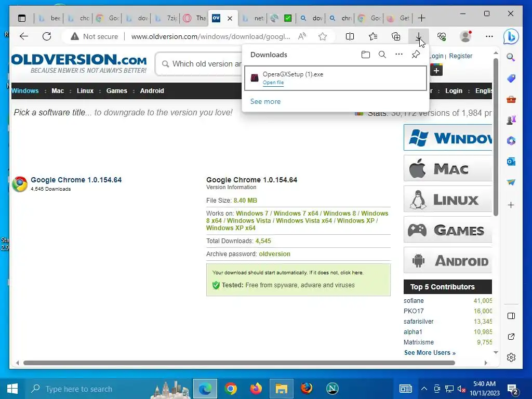Click the Windows platform banner button
This screenshot has width=532, height=399.
[x=448, y=137]
